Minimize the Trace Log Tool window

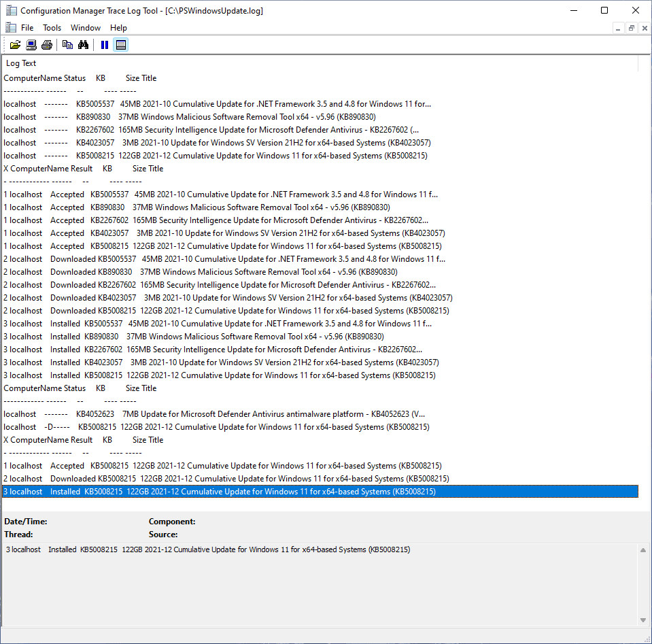pyautogui.click(x=574, y=10)
